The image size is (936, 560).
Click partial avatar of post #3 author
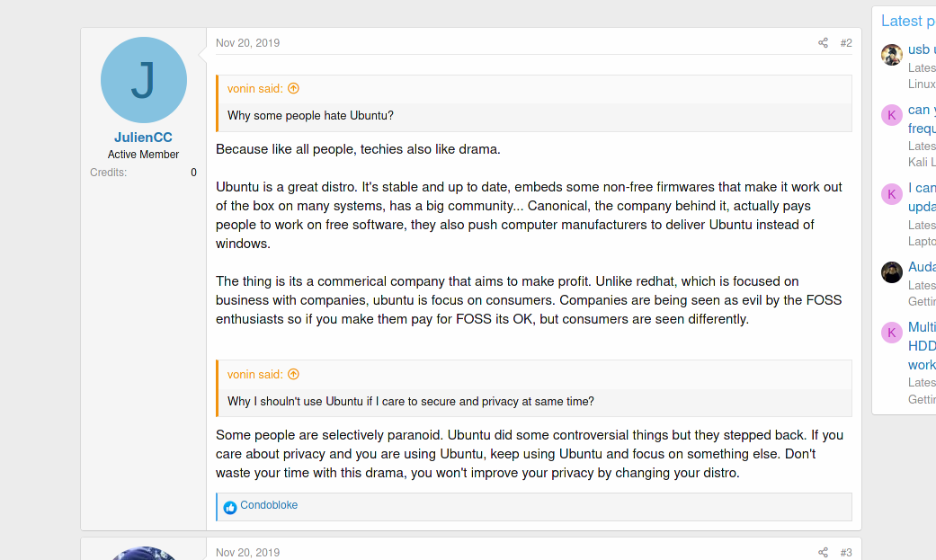143,553
